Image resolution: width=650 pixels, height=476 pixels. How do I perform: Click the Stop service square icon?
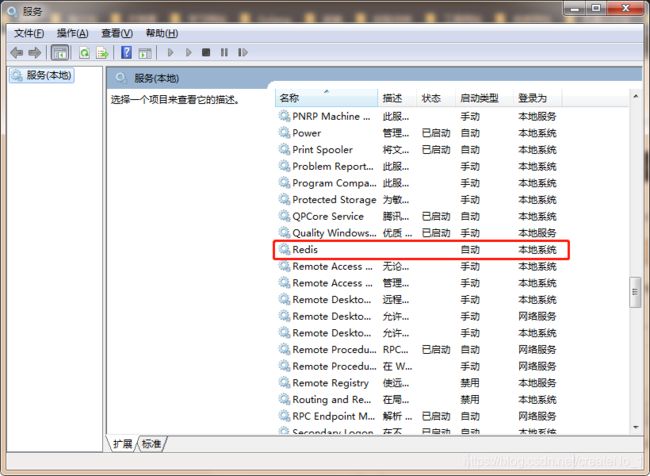[206, 52]
